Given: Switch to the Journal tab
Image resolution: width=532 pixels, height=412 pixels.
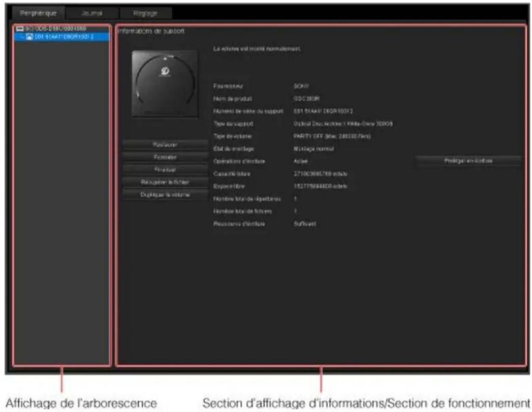Looking at the screenshot, I should pyautogui.click(x=92, y=13).
